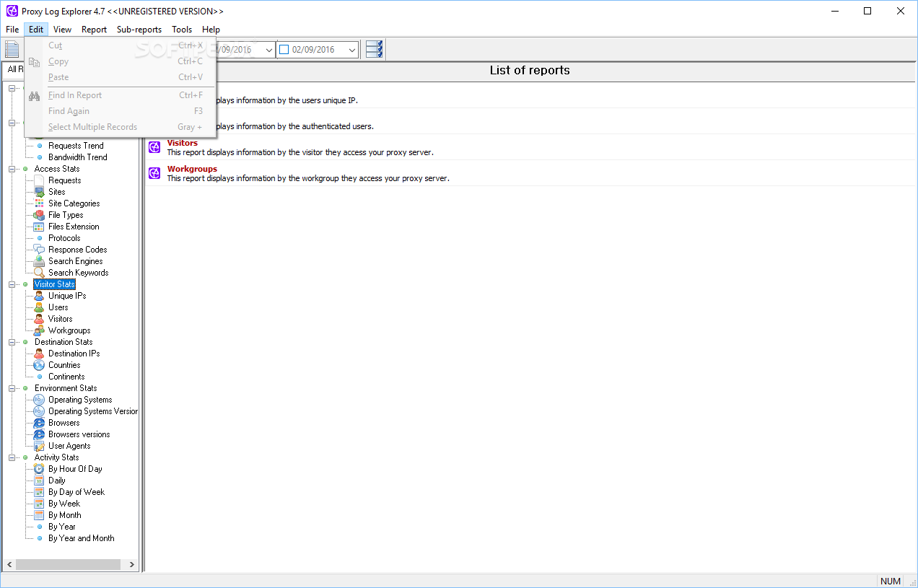Open the Tools menu
The width and height of the screenshot is (918, 588).
182,30
